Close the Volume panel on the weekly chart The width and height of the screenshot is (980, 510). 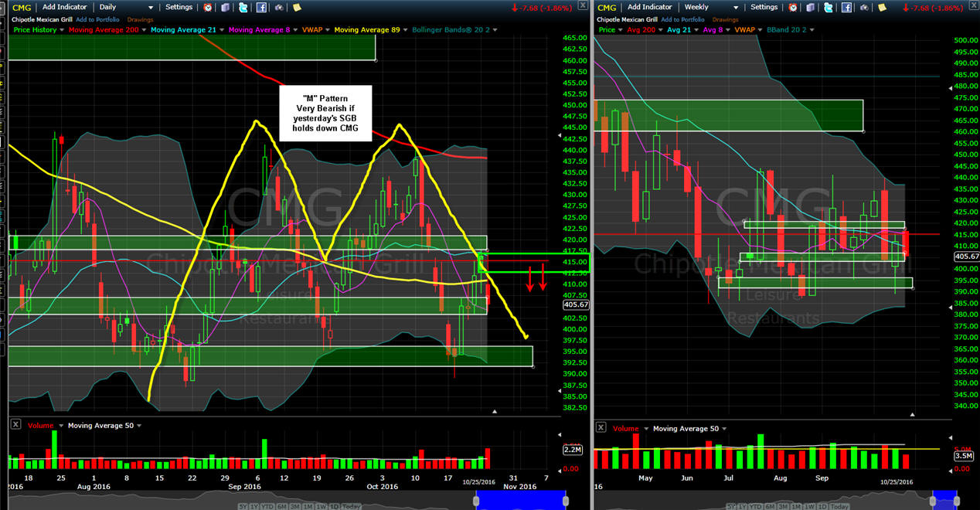(x=601, y=426)
